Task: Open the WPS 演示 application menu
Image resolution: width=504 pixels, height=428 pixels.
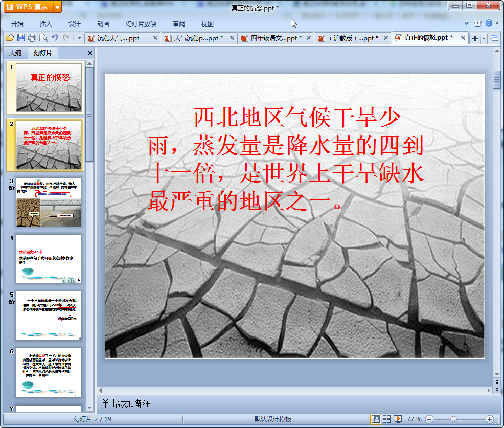Action: tap(28, 7)
